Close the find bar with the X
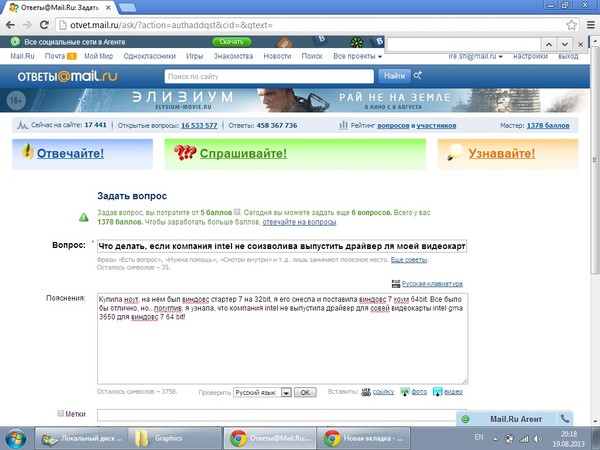The height and width of the screenshot is (450, 600). click(580, 45)
